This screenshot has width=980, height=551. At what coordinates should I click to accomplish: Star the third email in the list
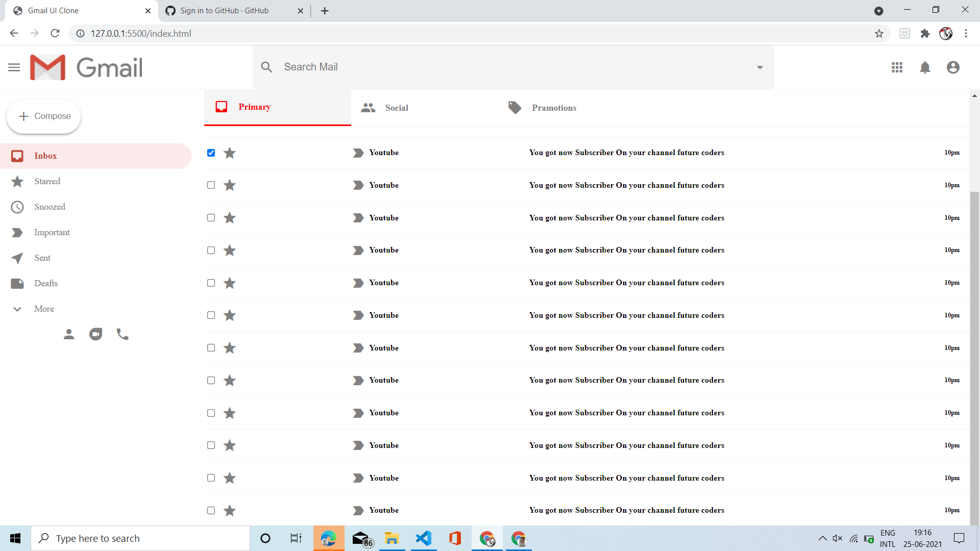pos(229,218)
